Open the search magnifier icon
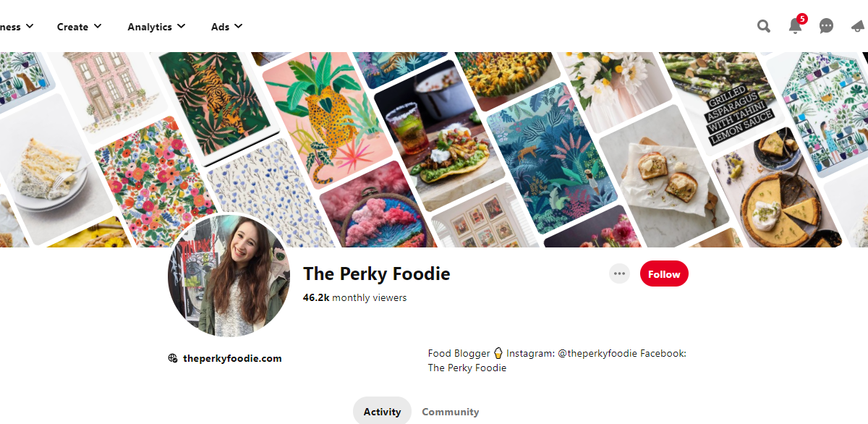Viewport: 868px width, 424px height. [x=764, y=27]
